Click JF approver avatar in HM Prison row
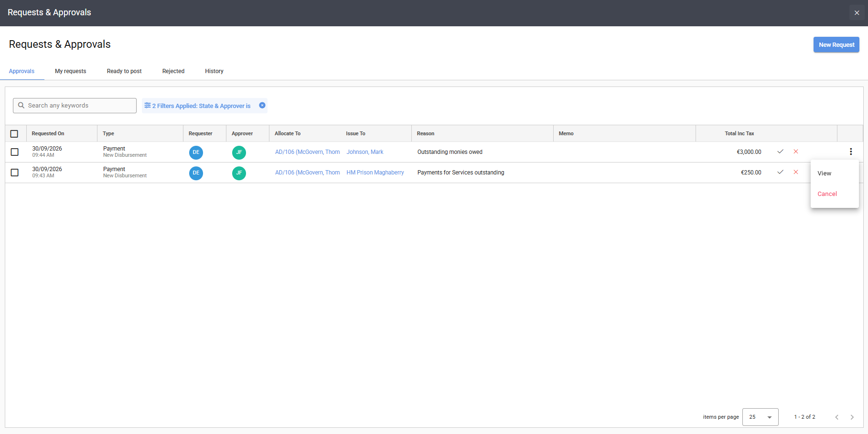Image resolution: width=868 pixels, height=434 pixels. click(x=239, y=173)
